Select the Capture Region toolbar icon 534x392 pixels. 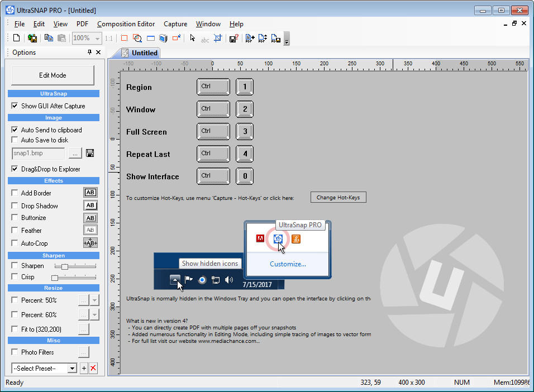tap(124, 39)
